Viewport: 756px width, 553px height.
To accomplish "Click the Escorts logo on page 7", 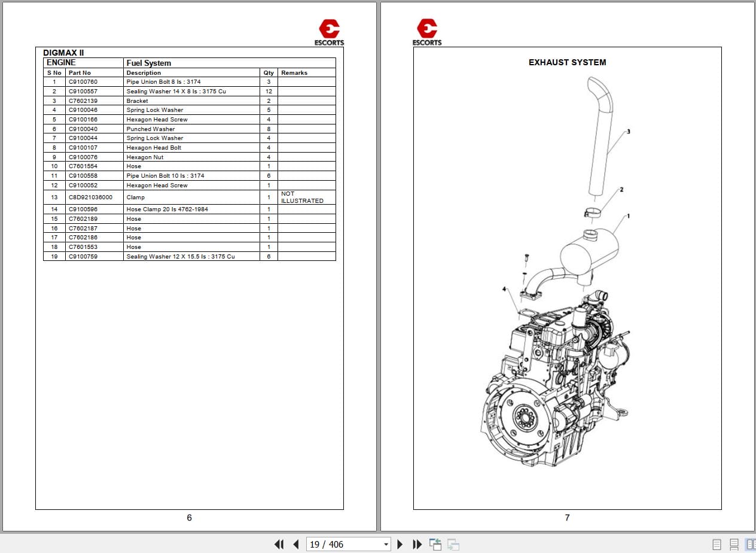I will (x=427, y=32).
